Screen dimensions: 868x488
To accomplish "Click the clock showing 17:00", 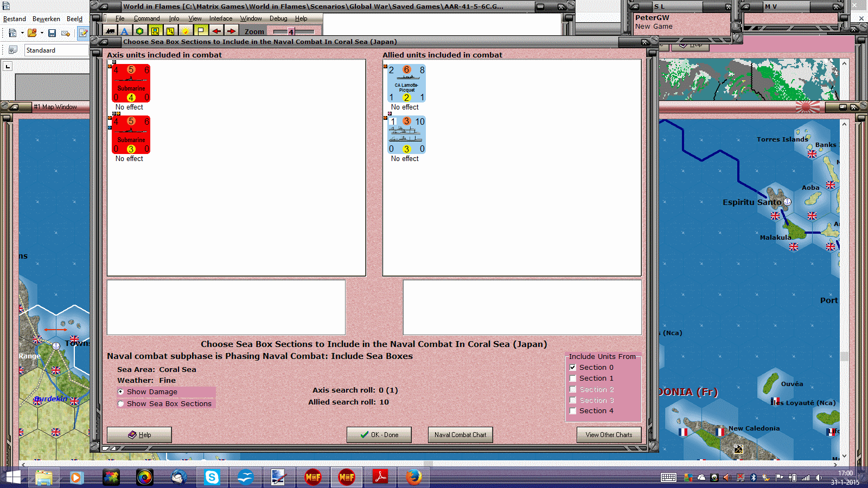I will pos(845,473).
